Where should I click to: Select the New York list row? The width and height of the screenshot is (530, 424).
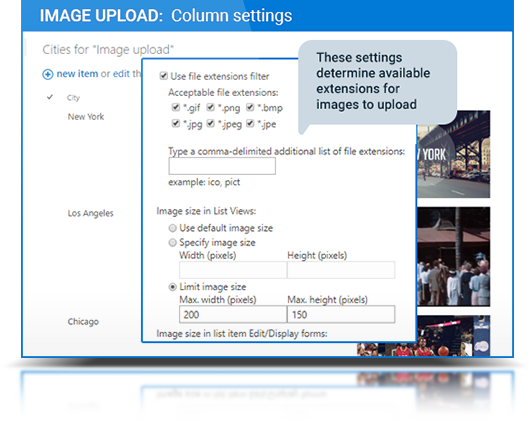click(86, 117)
